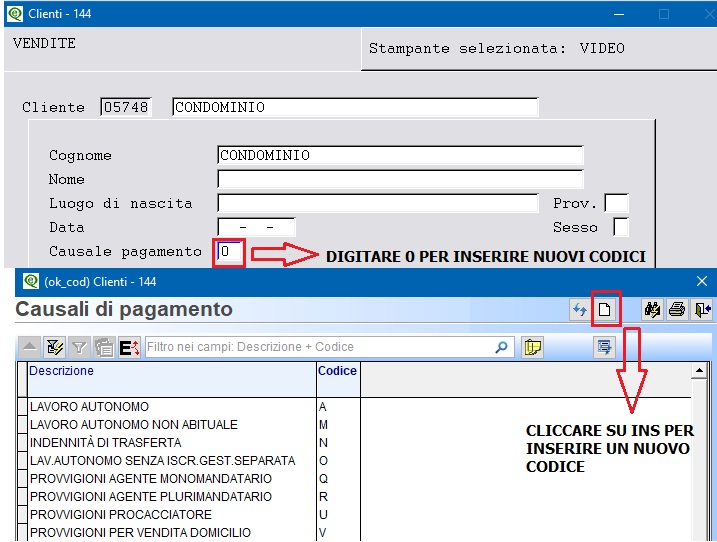
Task: Click the magnifier icon in the filter box
Action: pyautogui.click(x=502, y=347)
